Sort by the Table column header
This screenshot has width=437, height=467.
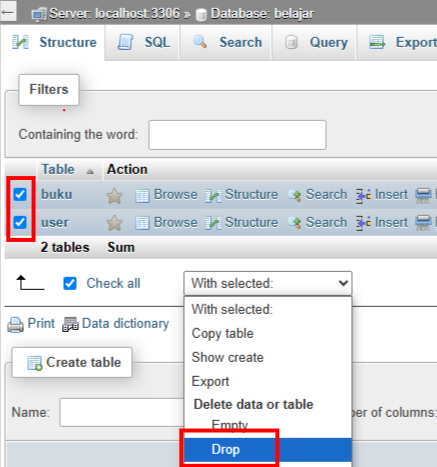[58, 169]
